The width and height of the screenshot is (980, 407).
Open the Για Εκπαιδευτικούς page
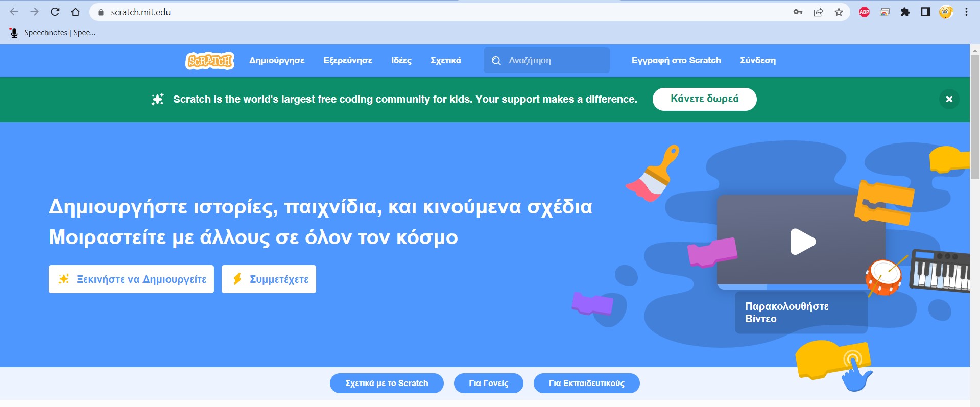click(586, 383)
